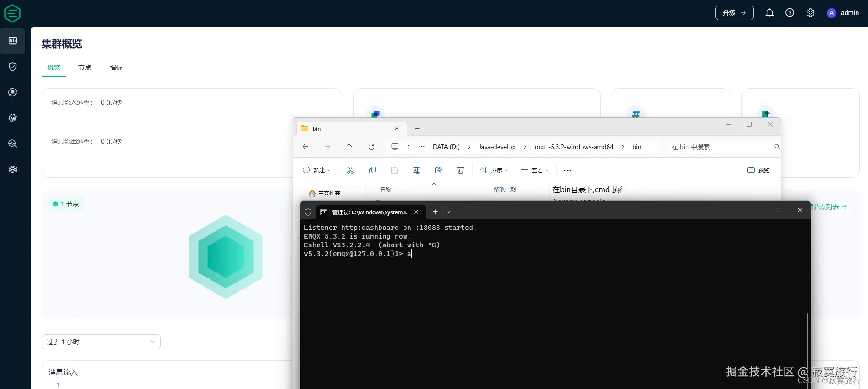Viewport: 868px width, 389px height.
Task: Click the terminal scrollbar
Action: click(x=808, y=351)
